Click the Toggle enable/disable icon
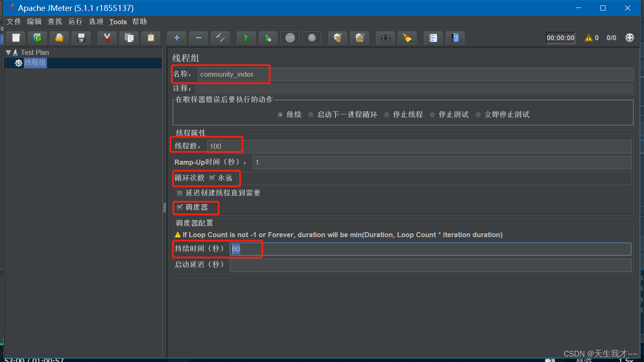Image resolution: width=644 pixels, height=362 pixels. tap(221, 38)
